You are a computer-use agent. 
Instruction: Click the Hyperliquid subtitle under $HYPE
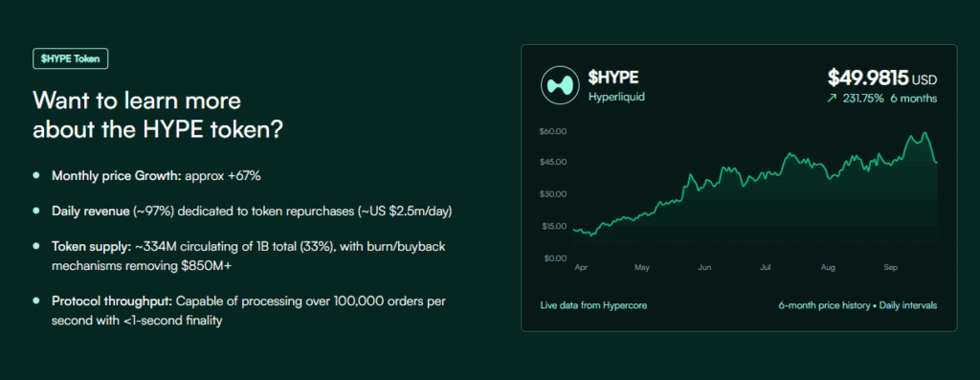pyautogui.click(x=616, y=98)
